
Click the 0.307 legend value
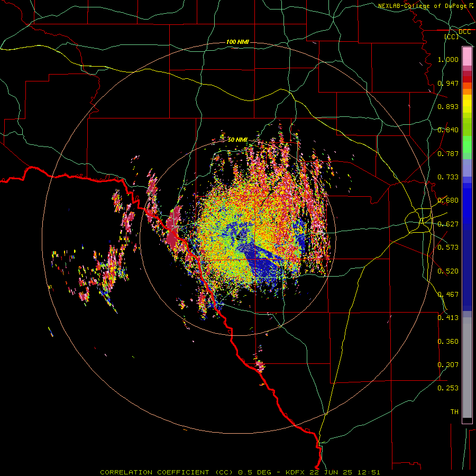448,365
